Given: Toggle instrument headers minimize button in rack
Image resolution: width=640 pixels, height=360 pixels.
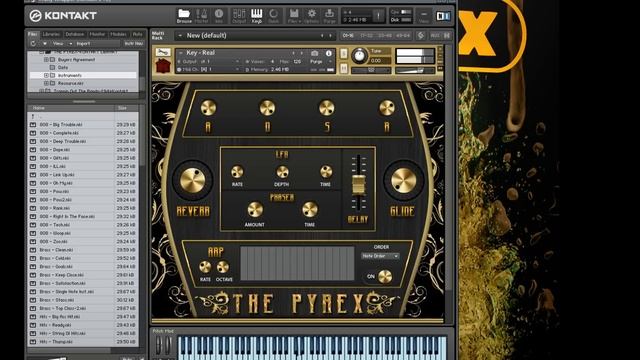Looking at the screenshot, I should pos(447,36).
